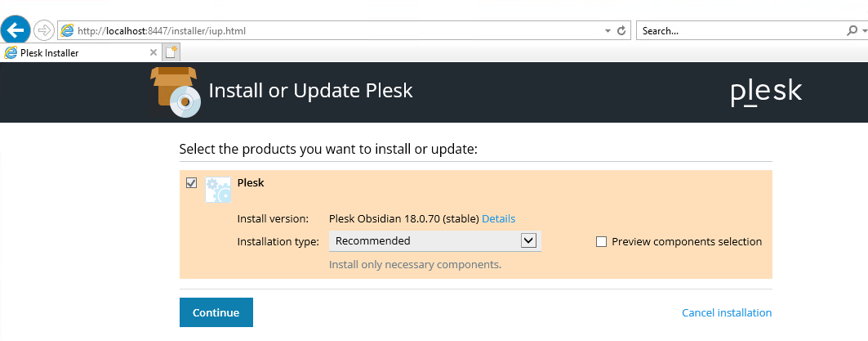The width and height of the screenshot is (868, 341).
Task: Click the Continue button
Action: click(x=216, y=312)
